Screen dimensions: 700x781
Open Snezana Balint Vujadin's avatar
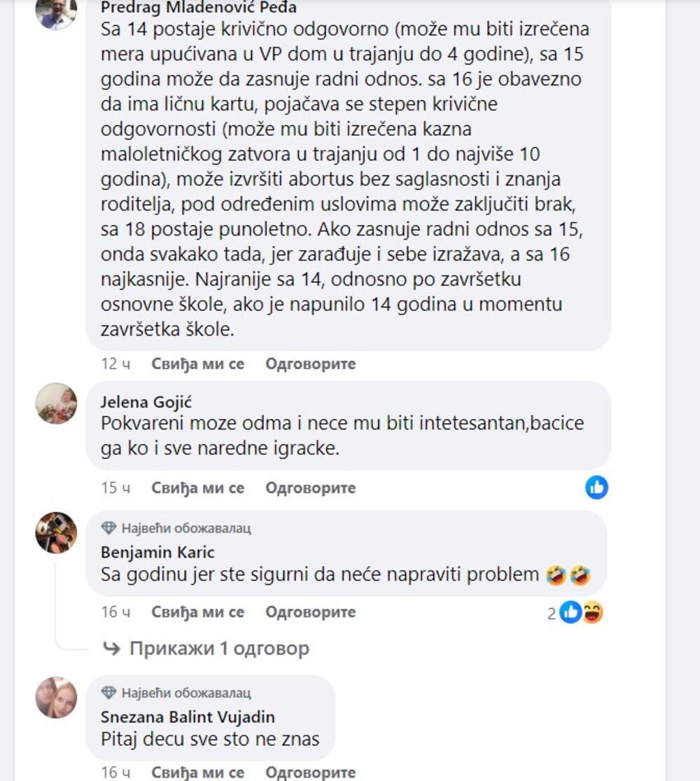(56, 698)
